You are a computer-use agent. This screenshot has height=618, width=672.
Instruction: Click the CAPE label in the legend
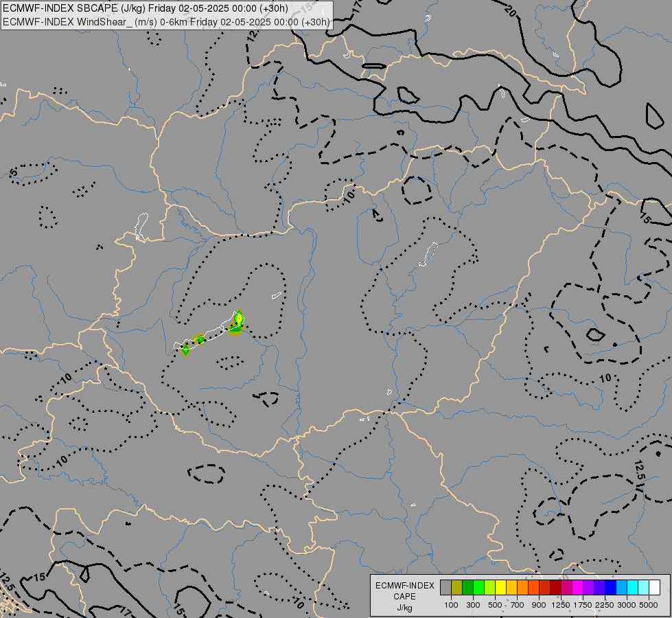(x=405, y=597)
